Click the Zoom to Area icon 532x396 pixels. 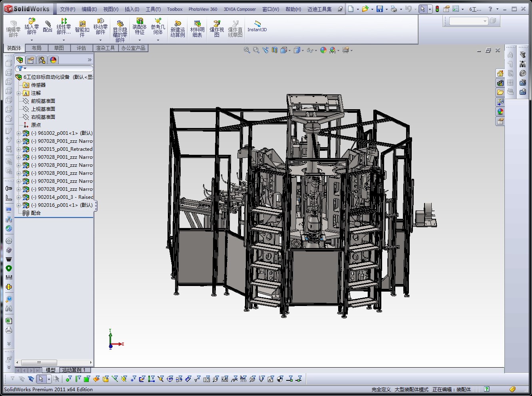coord(256,50)
